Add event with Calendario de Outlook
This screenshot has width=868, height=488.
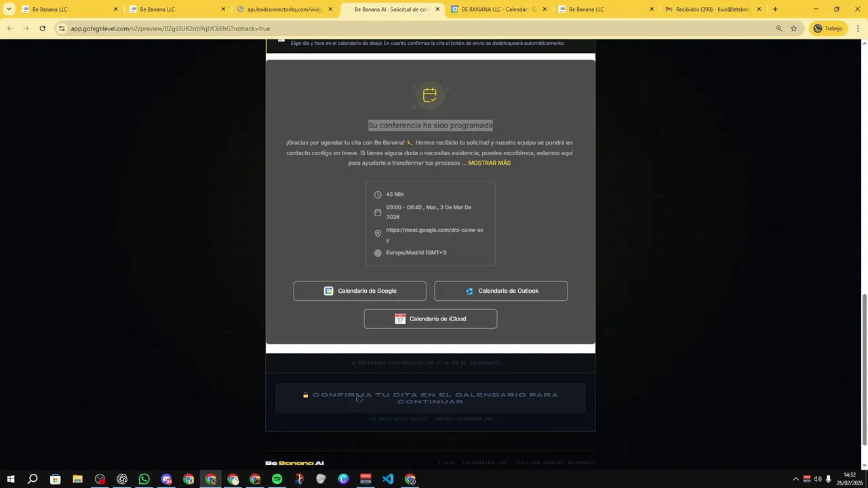point(500,291)
